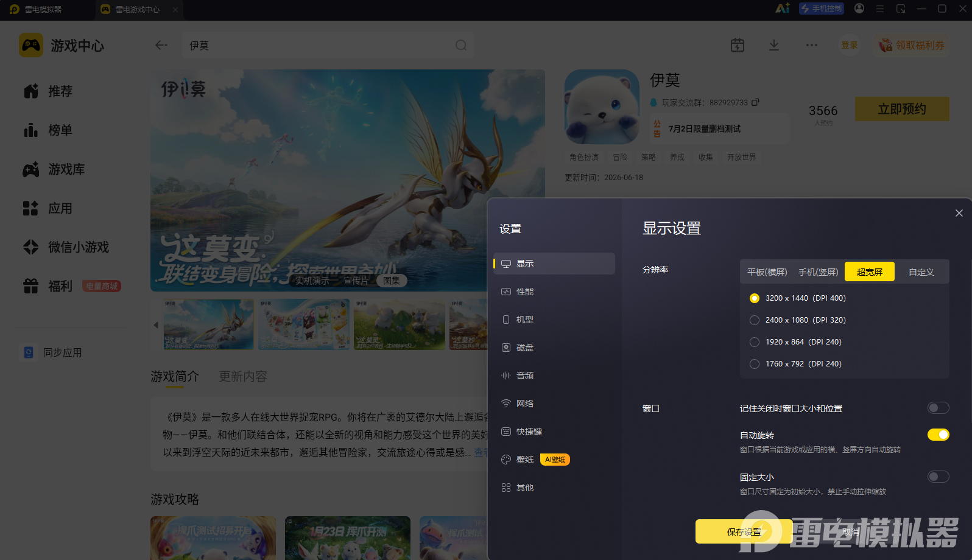
Task: Enable the 固定大小 toggle
Action: pos(938,477)
